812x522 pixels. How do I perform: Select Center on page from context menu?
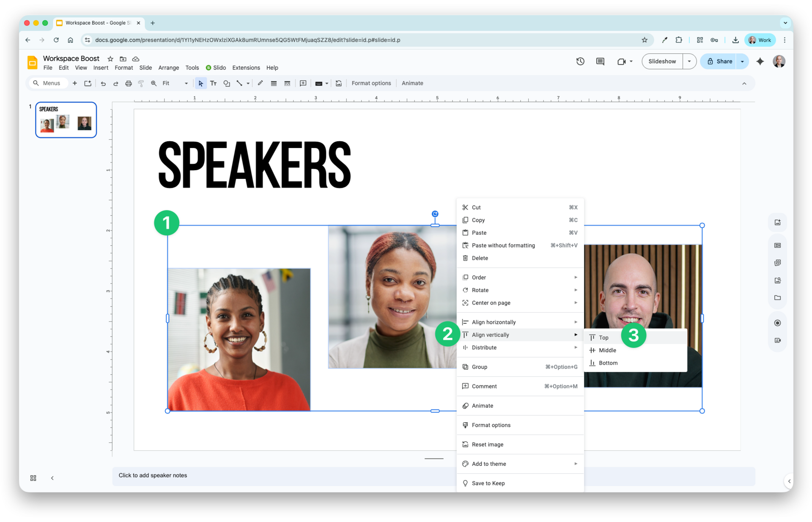click(x=491, y=303)
